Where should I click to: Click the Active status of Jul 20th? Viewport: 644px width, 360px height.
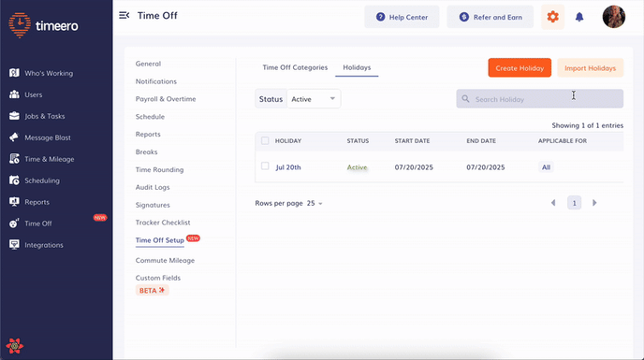click(357, 167)
